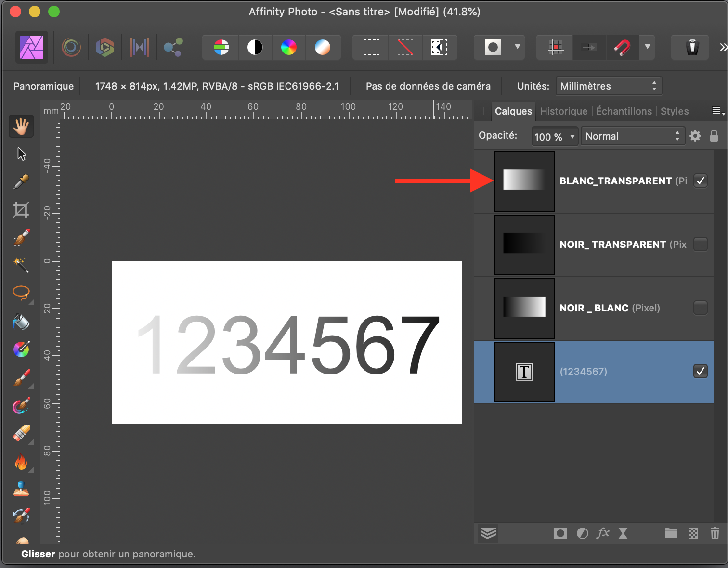728x568 pixels.
Task: Enable visibility of NOIR _ BLANC layer
Action: [x=701, y=308]
